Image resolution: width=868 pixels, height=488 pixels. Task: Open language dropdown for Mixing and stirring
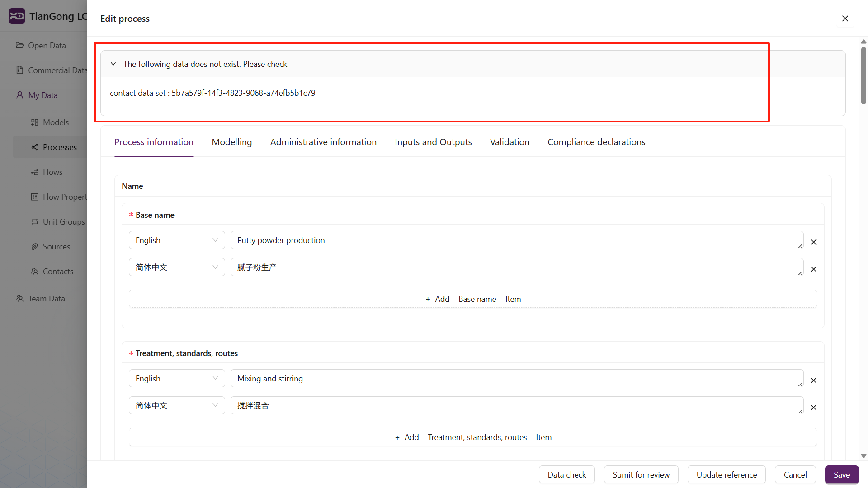176,379
